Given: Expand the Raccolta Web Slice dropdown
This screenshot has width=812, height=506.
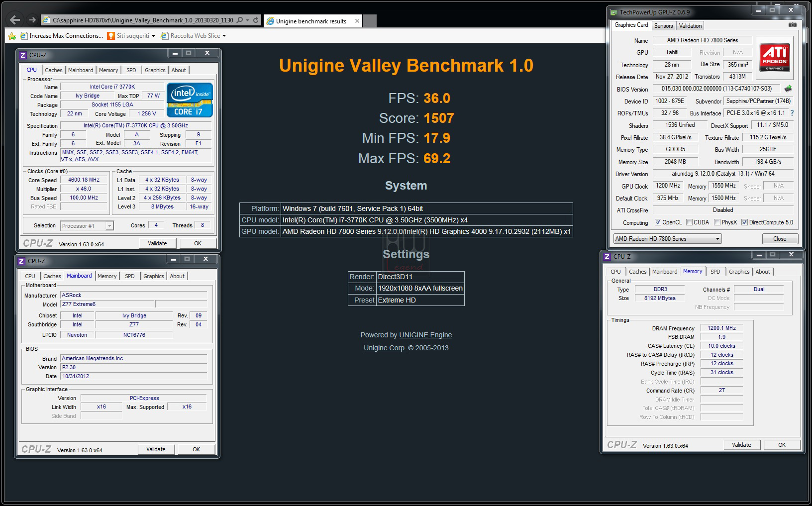Looking at the screenshot, I should point(224,36).
